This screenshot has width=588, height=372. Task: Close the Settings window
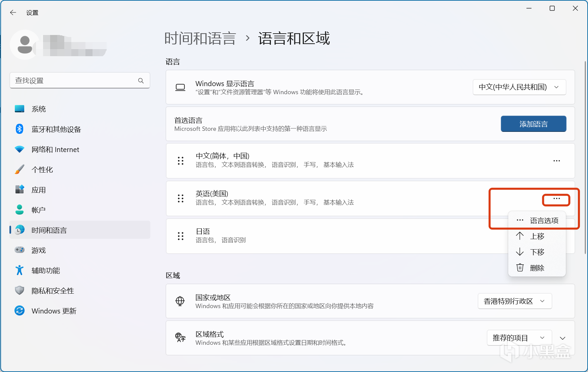pos(575,8)
